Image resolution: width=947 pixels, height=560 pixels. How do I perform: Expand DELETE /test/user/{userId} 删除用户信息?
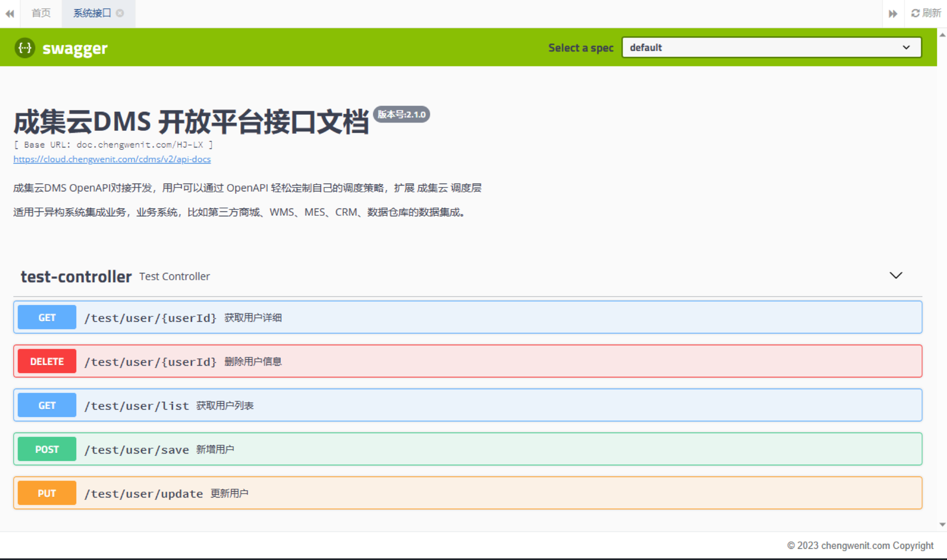click(467, 361)
